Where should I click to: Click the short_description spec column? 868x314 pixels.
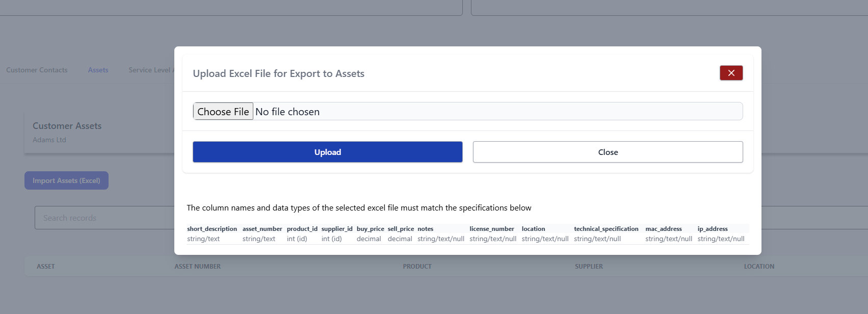tap(212, 229)
